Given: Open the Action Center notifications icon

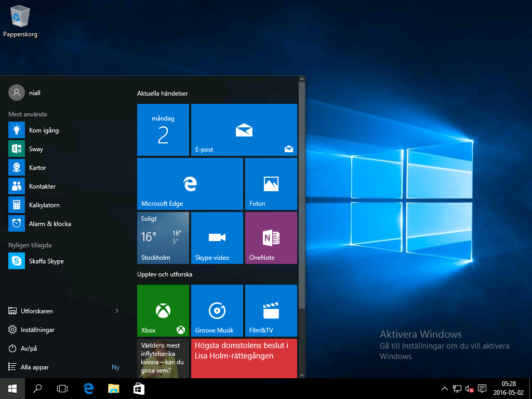Looking at the screenshot, I should 482,389.
